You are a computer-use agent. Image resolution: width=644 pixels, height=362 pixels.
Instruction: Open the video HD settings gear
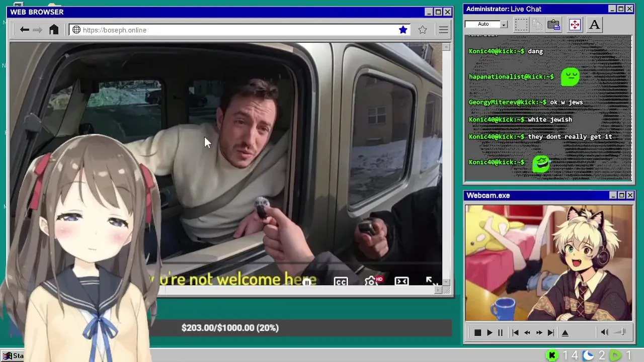point(372,281)
